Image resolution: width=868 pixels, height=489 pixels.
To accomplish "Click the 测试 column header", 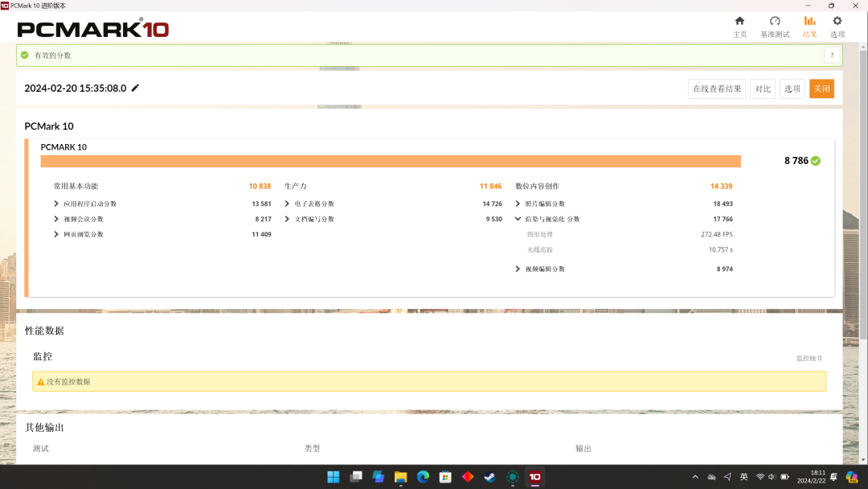I will [40, 449].
